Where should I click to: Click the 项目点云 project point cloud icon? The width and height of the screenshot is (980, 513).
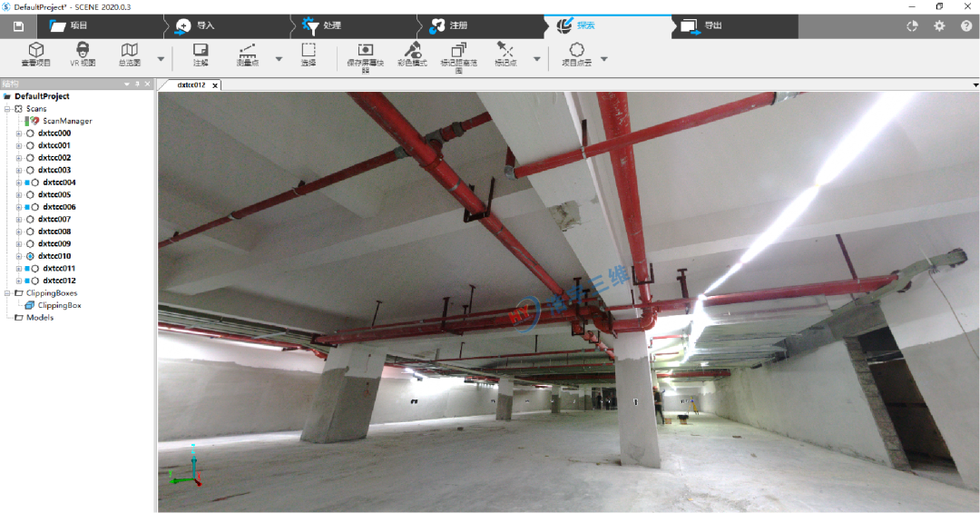pos(576,51)
